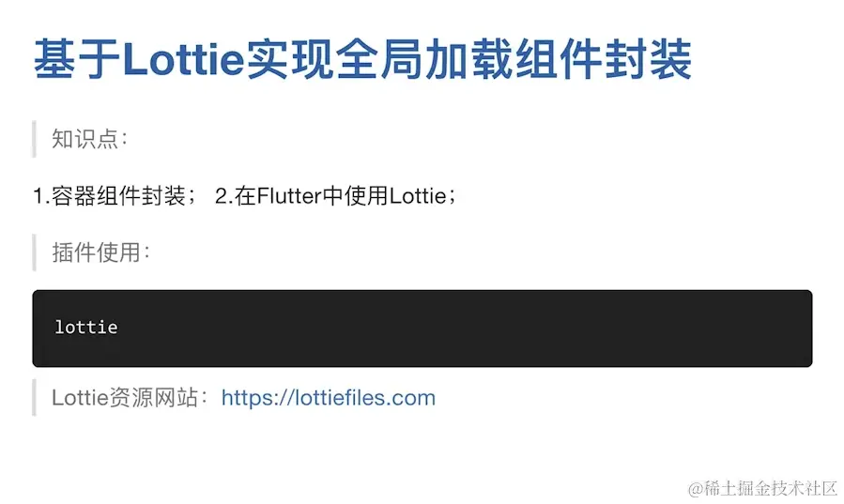Click the gray quote bar beside 知识点
This screenshot has height=504, width=844.
pos(35,139)
